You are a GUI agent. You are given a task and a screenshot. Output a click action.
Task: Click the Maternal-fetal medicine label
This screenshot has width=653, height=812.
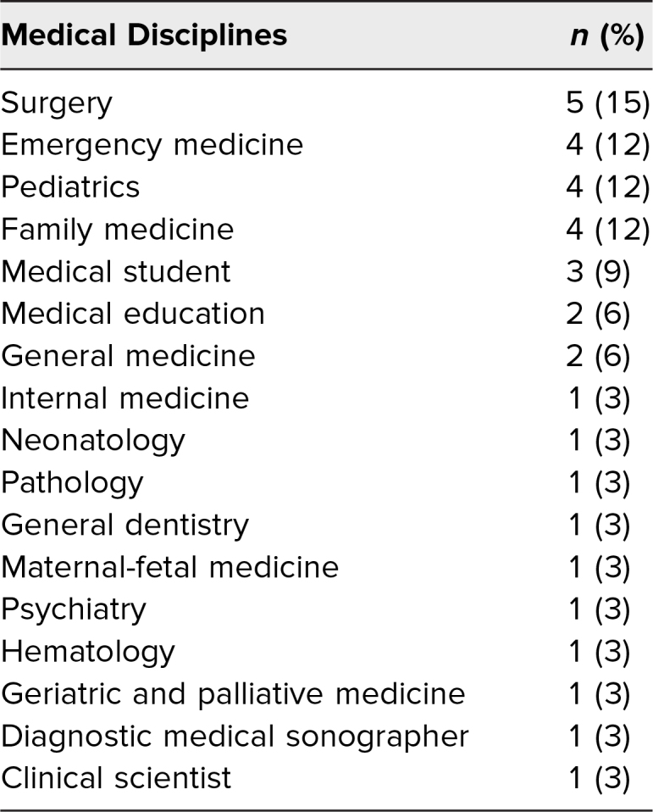click(x=170, y=568)
